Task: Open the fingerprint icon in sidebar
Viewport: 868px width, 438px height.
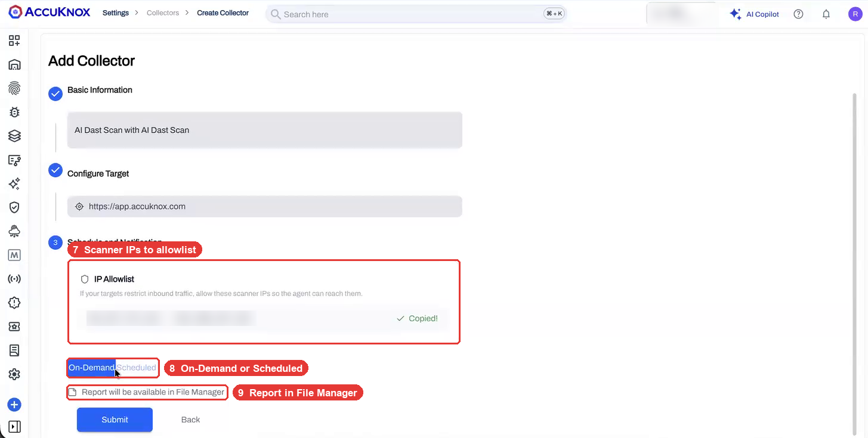Action: click(14, 88)
